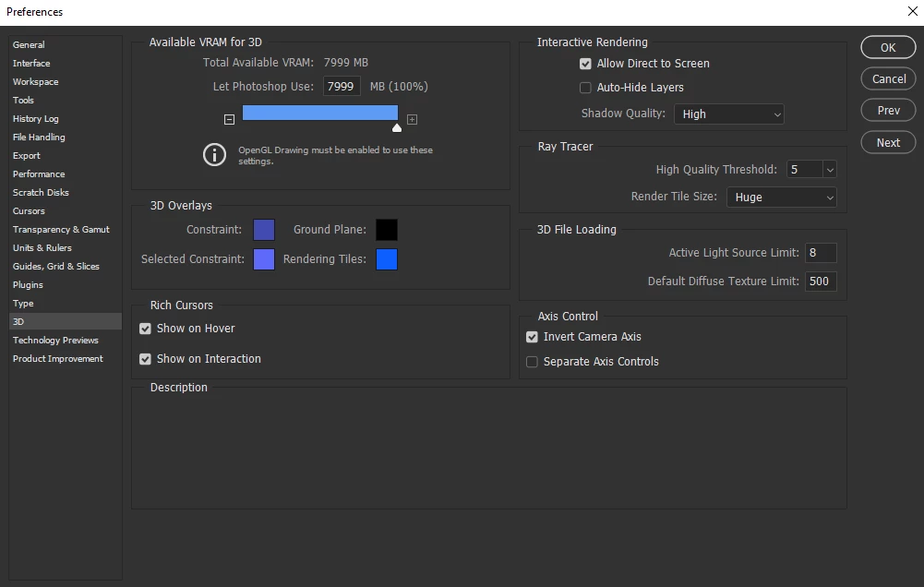
Task: Open Technology Previews preferences
Action: 66,340
